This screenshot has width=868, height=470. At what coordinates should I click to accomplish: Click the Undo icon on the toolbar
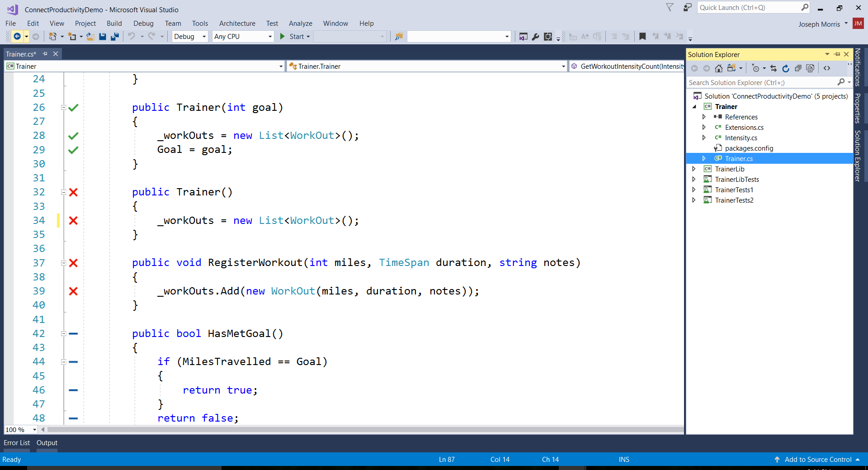tap(132, 37)
